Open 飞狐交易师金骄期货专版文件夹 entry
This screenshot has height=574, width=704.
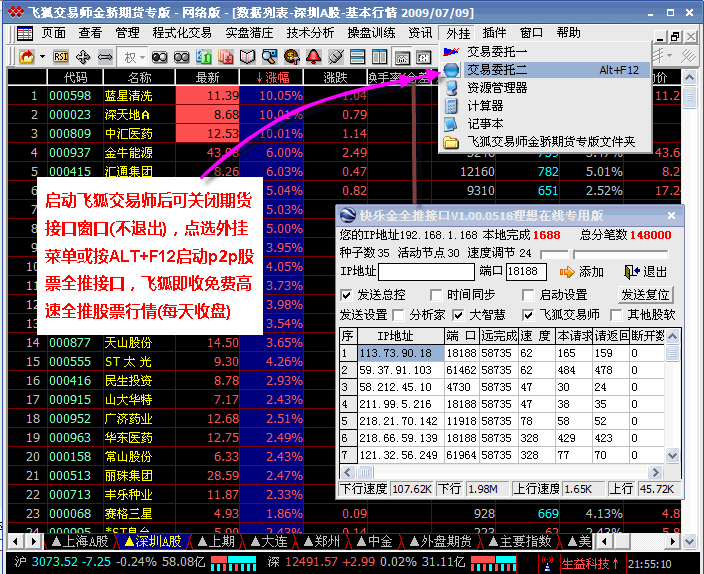click(545, 142)
